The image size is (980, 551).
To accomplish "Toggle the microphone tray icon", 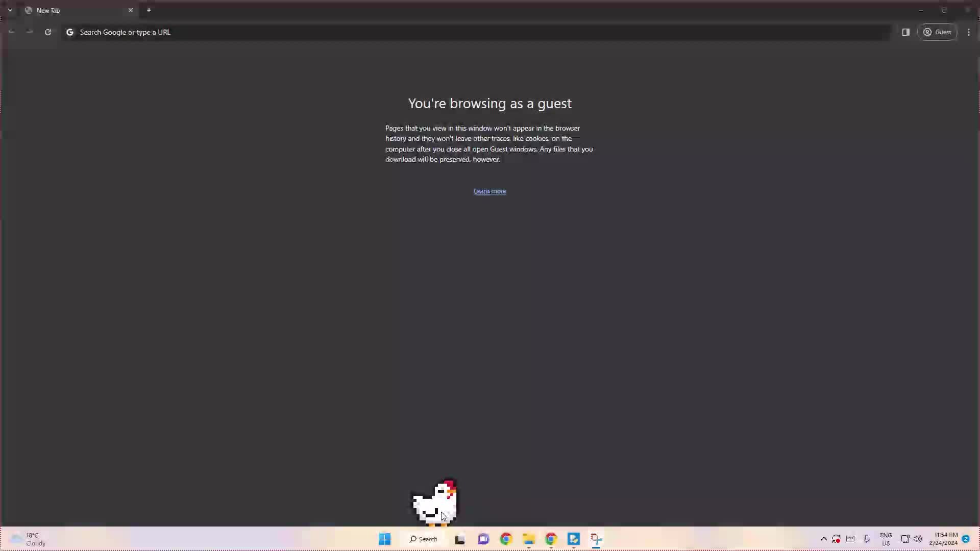I will 867,539.
